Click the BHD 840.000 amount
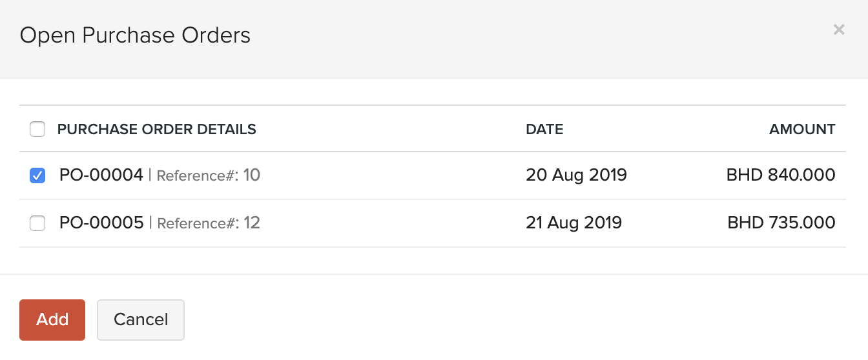 [x=781, y=175]
